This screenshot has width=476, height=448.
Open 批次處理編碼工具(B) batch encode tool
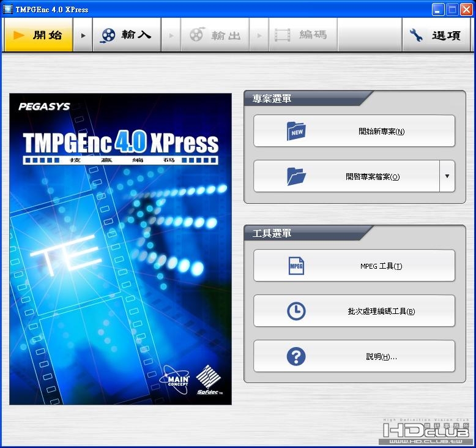click(x=354, y=311)
